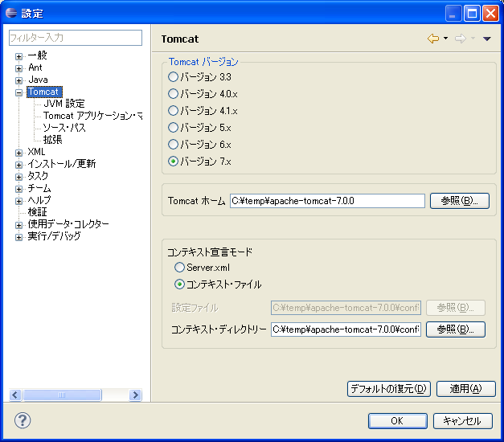504x442 pixels.
Task: Expand the 使用データ・コレクター node
Action: pos(18,225)
